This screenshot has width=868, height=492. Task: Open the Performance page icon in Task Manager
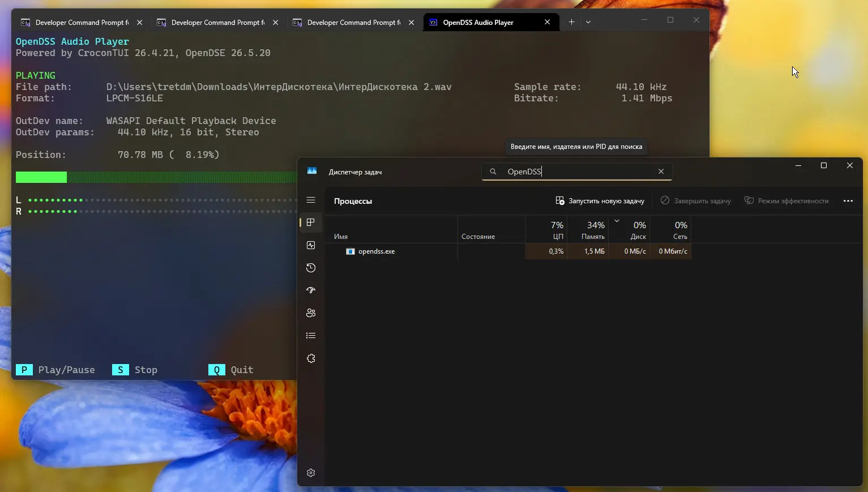[x=311, y=245]
